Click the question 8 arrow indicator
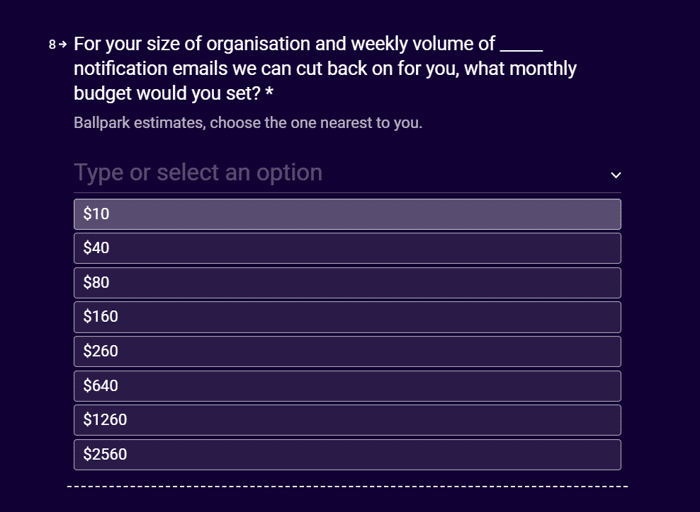The width and height of the screenshot is (700, 512). coord(58,44)
